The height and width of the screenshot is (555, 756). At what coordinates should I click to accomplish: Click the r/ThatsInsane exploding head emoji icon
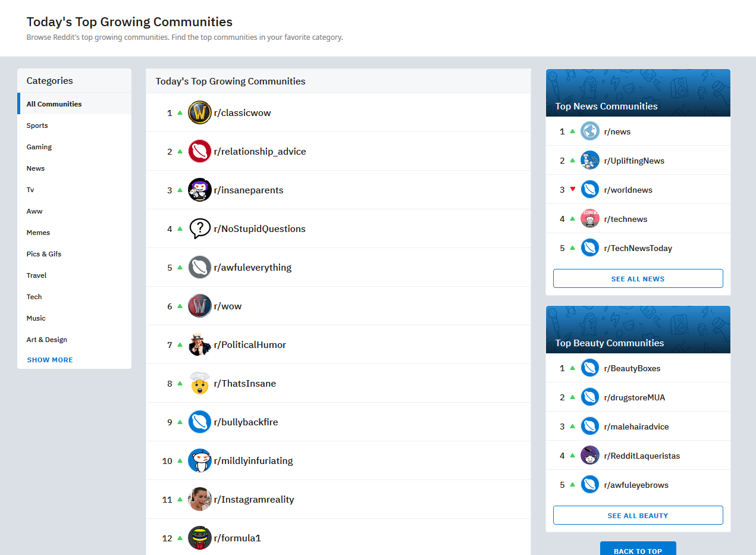[199, 384]
